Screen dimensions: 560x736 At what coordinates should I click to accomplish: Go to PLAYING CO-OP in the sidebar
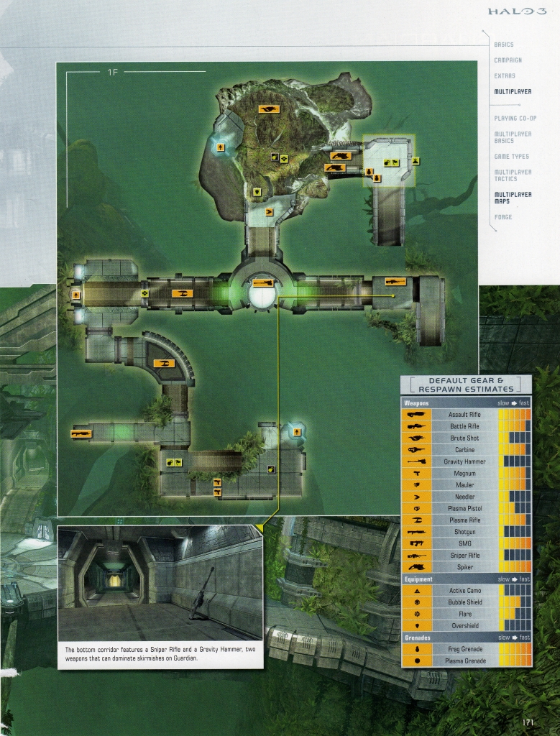tap(515, 119)
